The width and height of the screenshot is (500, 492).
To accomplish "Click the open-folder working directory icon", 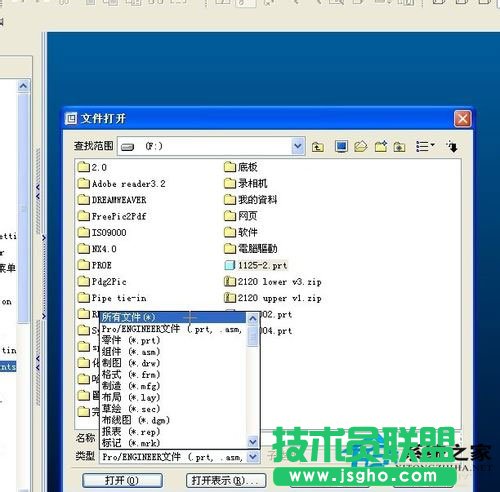I will tap(361, 146).
